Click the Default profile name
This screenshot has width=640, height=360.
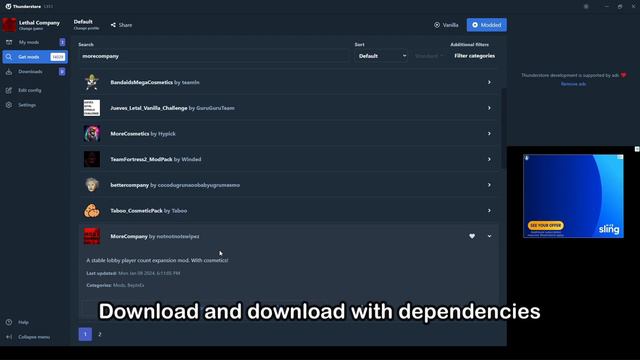[83, 22]
